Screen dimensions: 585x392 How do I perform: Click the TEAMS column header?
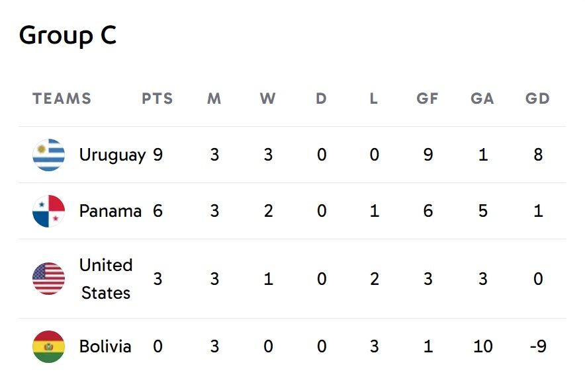(62, 99)
